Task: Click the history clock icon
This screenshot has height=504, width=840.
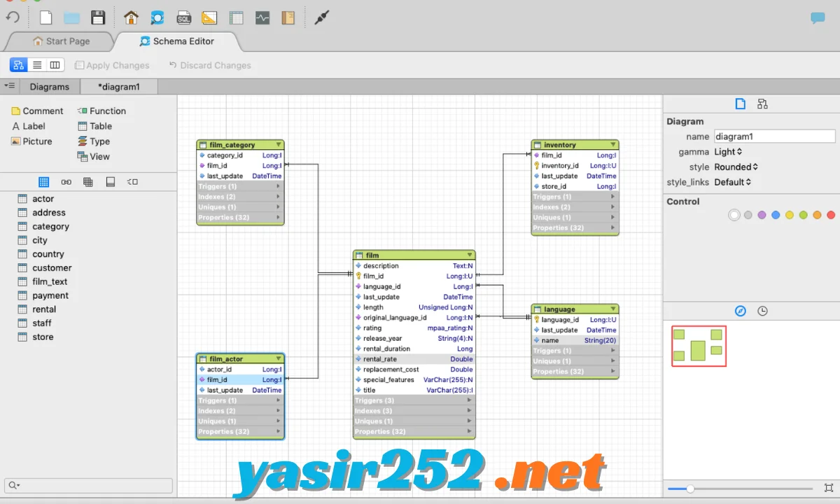Action: 762,311
